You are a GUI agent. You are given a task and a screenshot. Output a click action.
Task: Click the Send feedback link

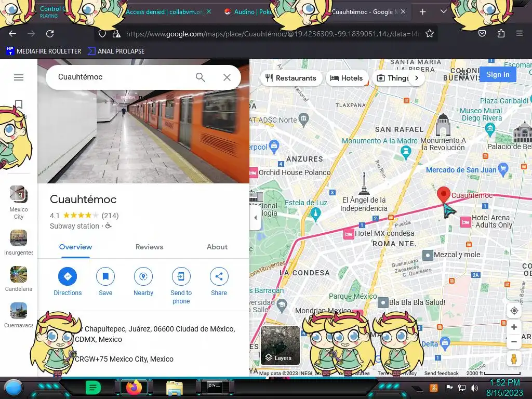[x=442, y=373]
